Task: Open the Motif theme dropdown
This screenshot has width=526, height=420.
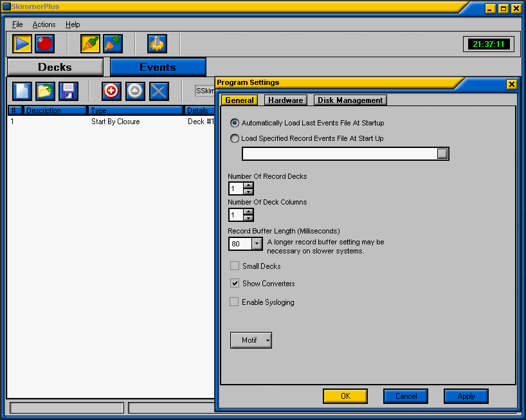Action: coord(251,340)
